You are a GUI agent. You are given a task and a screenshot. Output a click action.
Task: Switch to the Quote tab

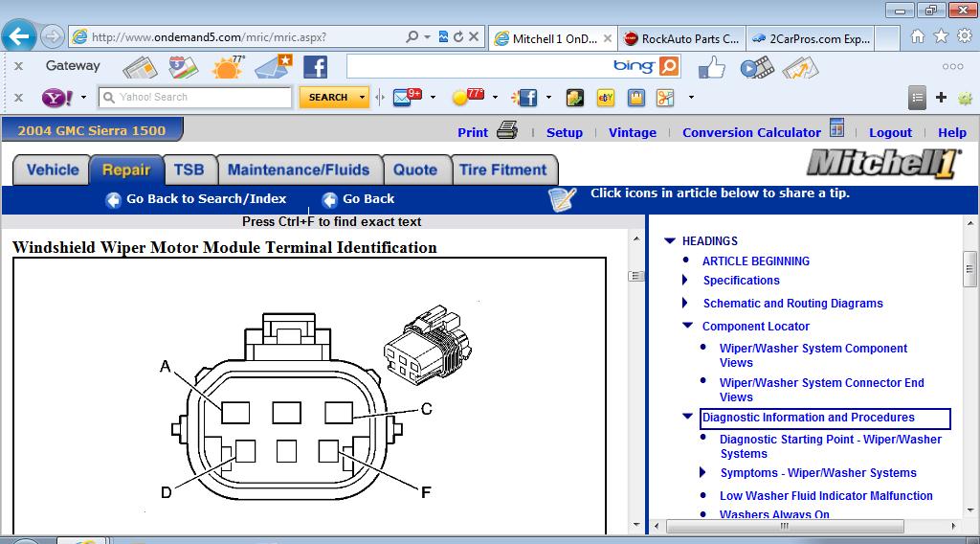coord(415,170)
